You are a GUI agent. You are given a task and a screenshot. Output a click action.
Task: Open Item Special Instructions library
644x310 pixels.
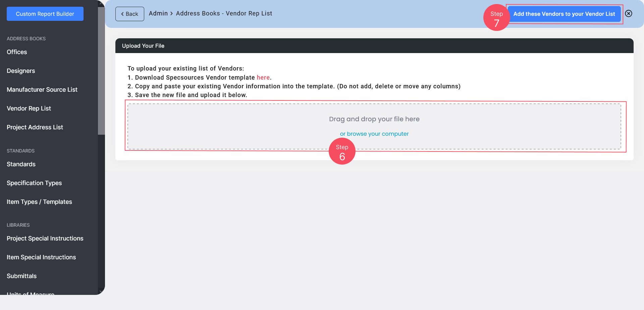pyautogui.click(x=41, y=257)
